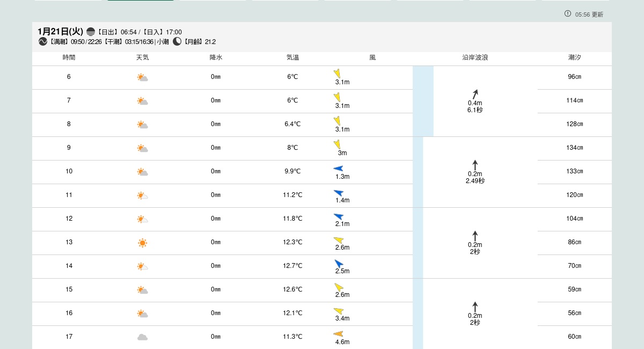The image size is (644, 349).
Task: Click the 天気 column header
Action: click(x=142, y=57)
